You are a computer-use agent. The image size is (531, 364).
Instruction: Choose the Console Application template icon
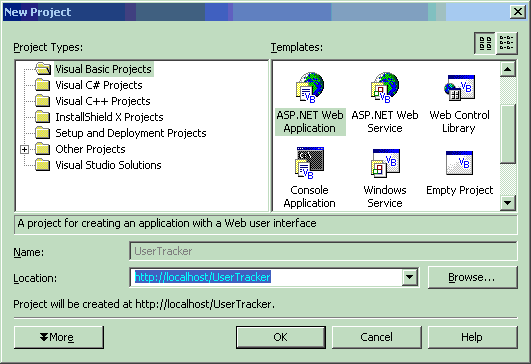(310, 163)
